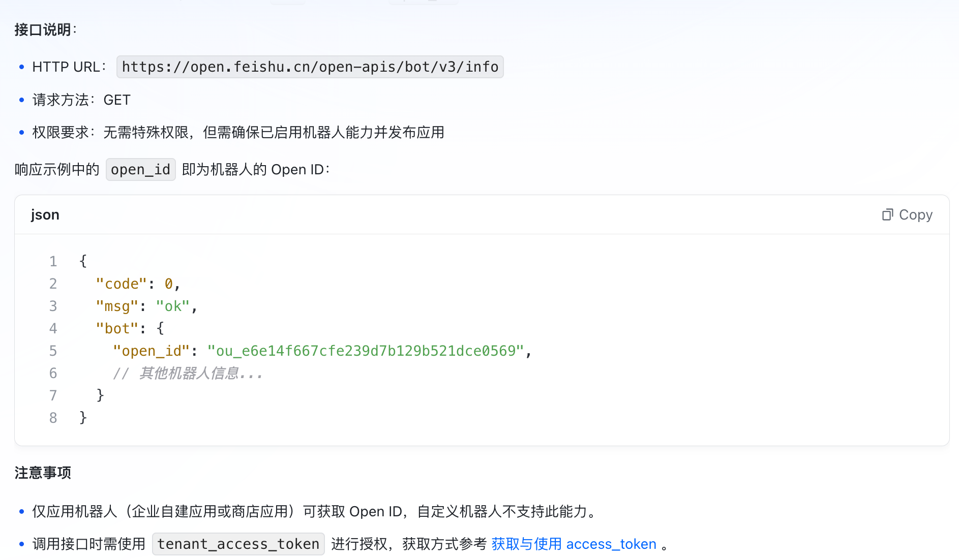
Task: Click the 接口说明 heading
Action: (x=45, y=30)
